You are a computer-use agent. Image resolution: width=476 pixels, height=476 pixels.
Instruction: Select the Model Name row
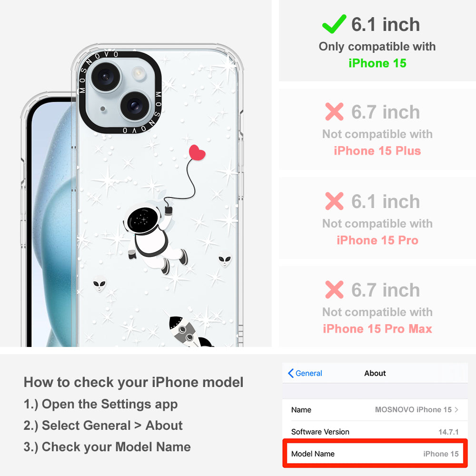point(375,454)
